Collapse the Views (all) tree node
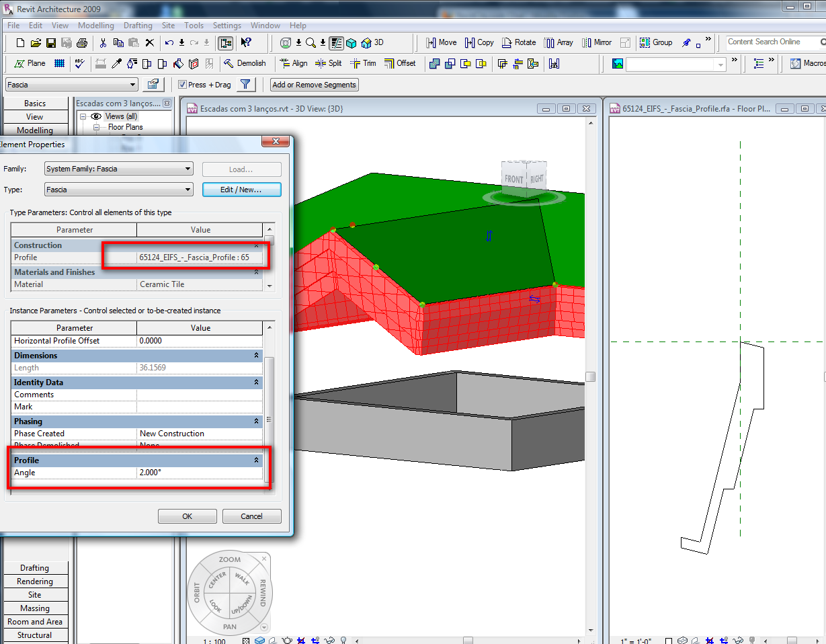Image resolution: width=826 pixels, height=644 pixels. (x=84, y=116)
